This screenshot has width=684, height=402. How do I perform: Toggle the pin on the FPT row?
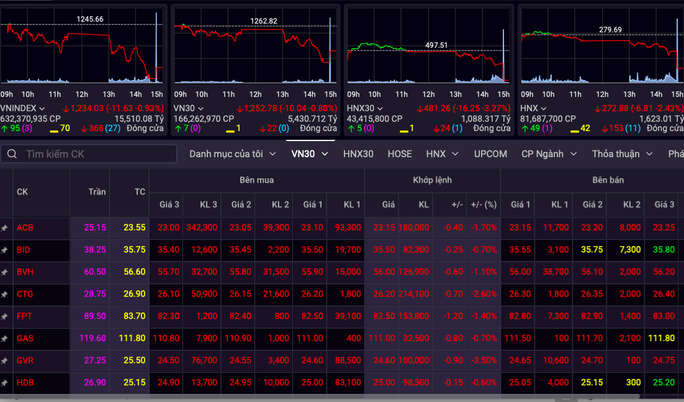coord(6,316)
